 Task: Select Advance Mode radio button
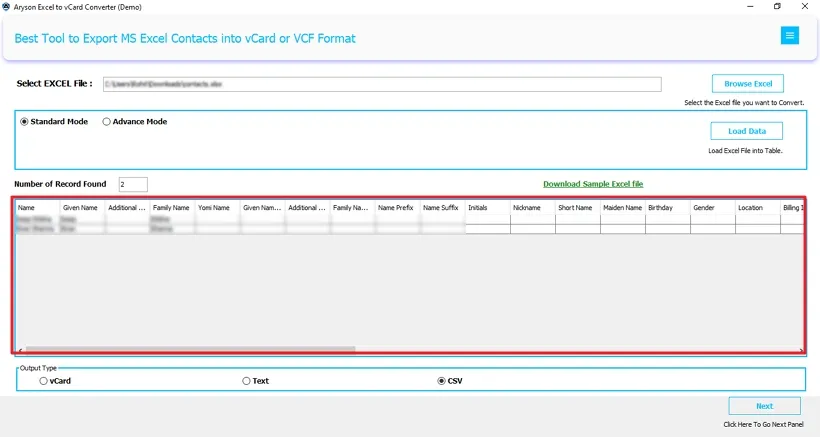[106, 122]
